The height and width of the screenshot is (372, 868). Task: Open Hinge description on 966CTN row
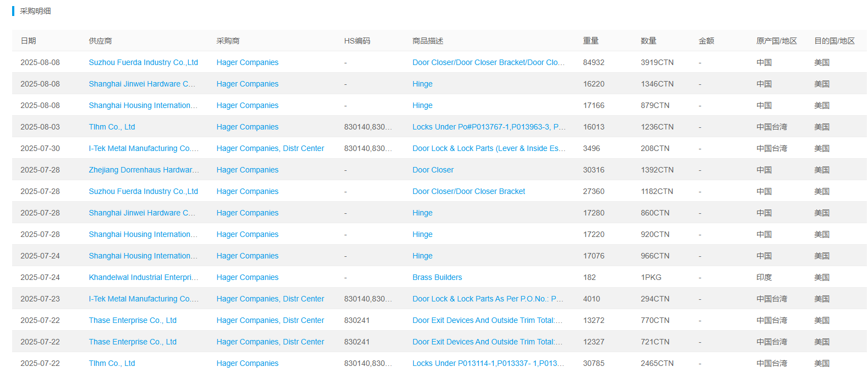(x=422, y=256)
